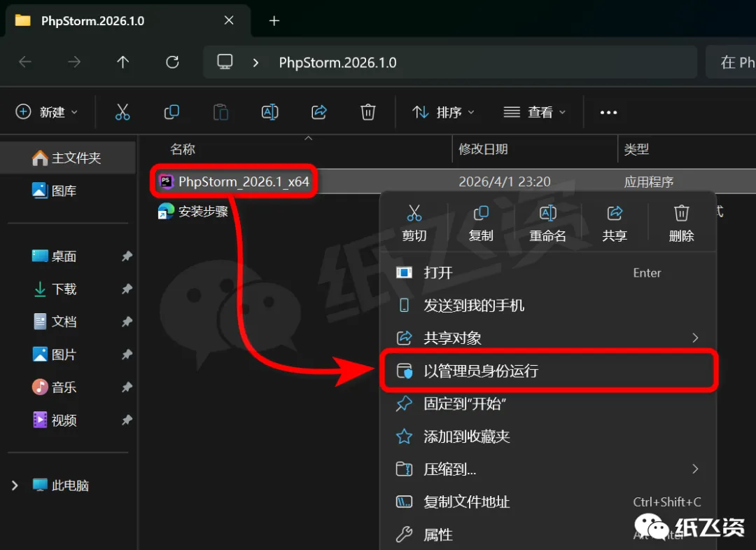
Task: Click the 2026/4/1 23:20 date cell
Action: click(x=504, y=182)
